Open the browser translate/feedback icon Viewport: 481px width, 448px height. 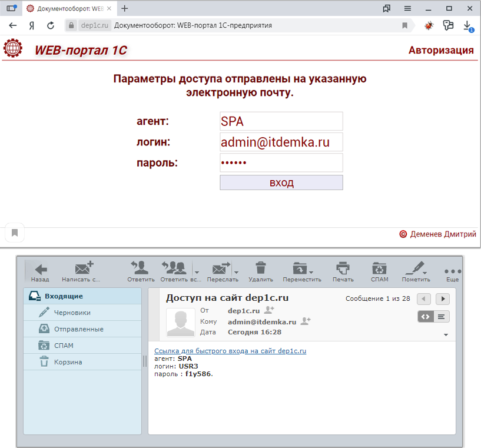[448, 25]
